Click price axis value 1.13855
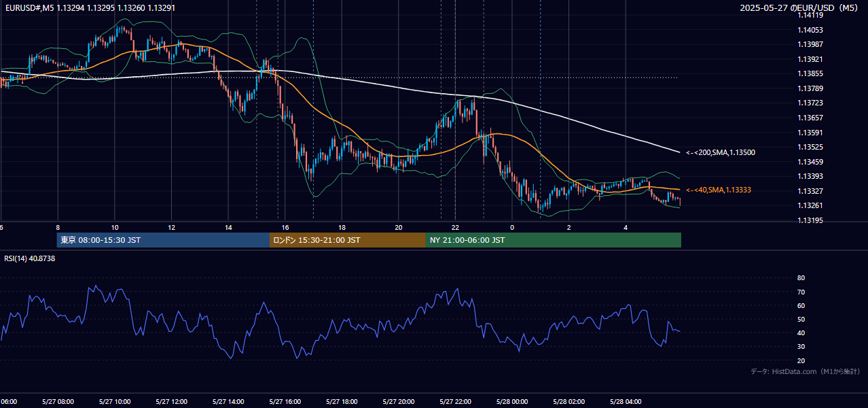 (x=810, y=73)
